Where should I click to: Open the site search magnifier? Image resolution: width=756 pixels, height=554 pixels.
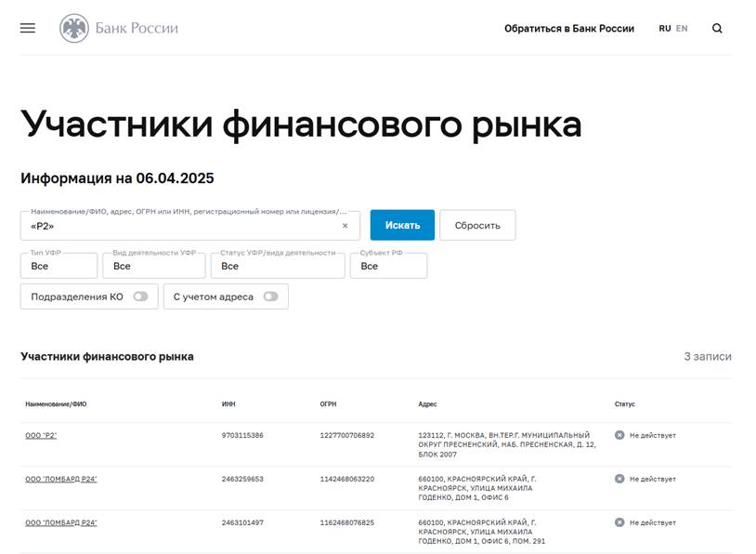coord(717,29)
